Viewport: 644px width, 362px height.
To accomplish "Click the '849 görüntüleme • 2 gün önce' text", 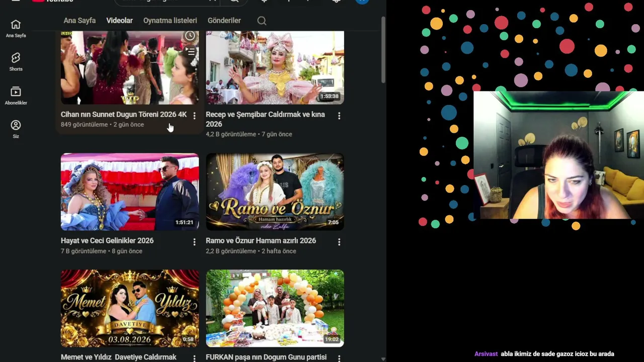I will tap(102, 125).
